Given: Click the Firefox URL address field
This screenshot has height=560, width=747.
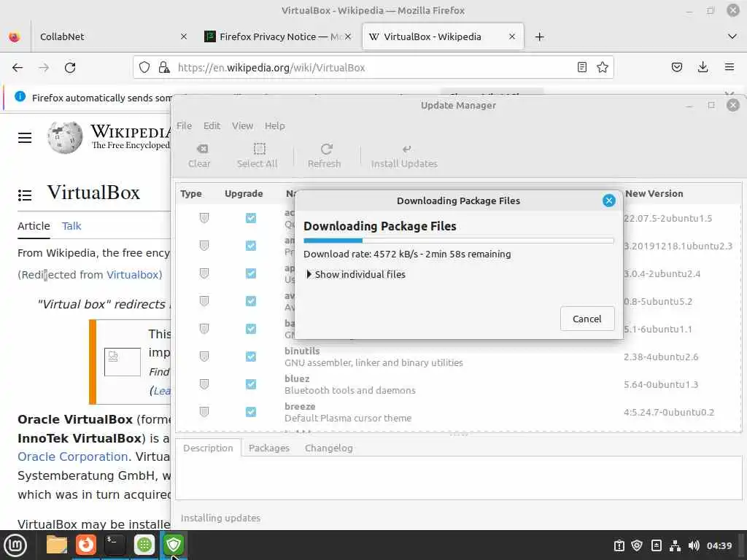Looking at the screenshot, I should coord(371,68).
